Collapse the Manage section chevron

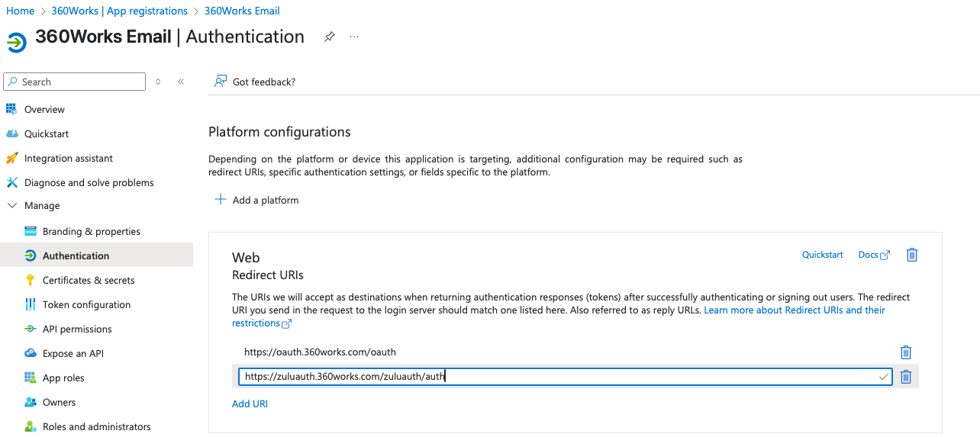11,206
